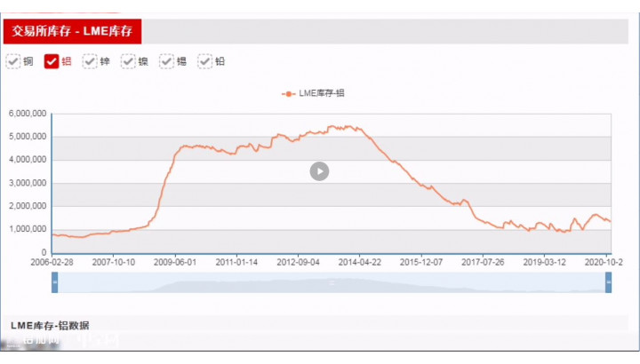Click the 5,000,000 y-axis value

pyautogui.click(x=28, y=137)
